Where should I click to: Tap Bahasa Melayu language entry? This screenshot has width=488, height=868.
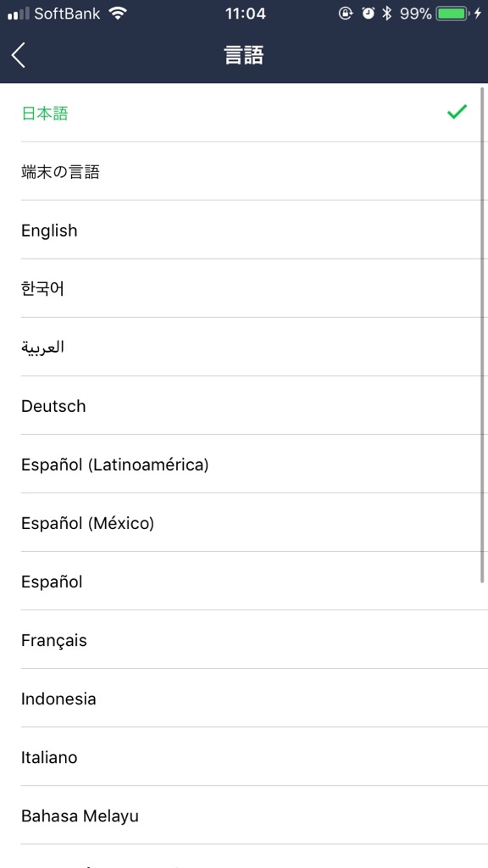click(x=244, y=815)
